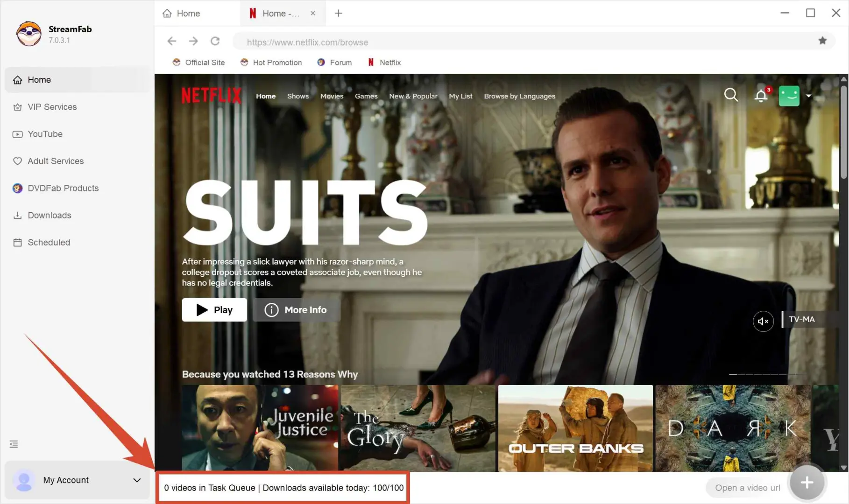Open Netflix notifications bell
Viewport: 849px width, 504px height.
[x=761, y=96]
